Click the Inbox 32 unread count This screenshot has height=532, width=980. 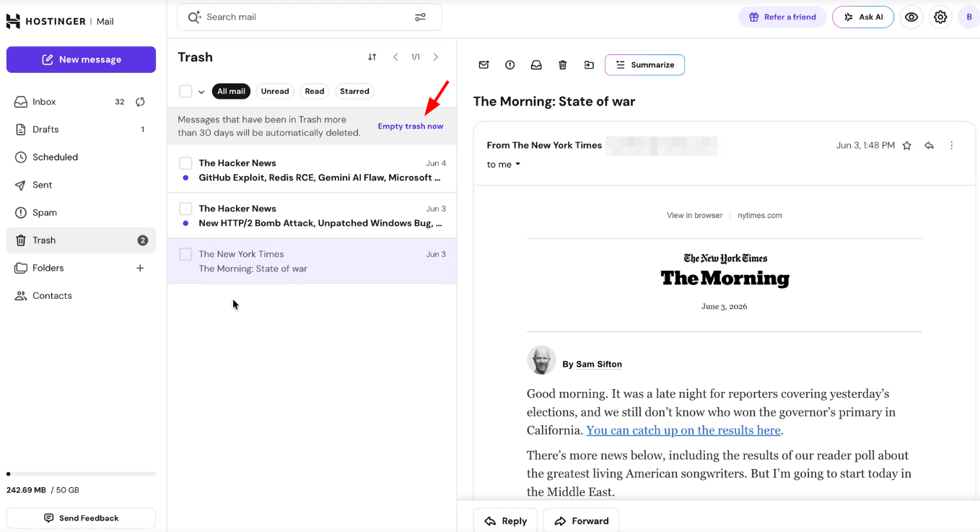pos(120,102)
